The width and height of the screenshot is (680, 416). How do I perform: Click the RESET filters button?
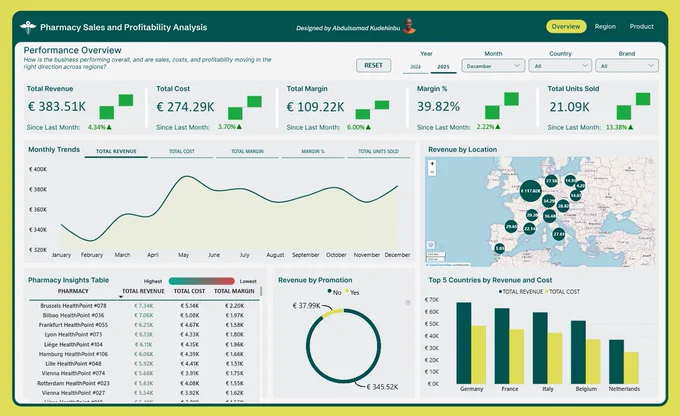(x=373, y=66)
